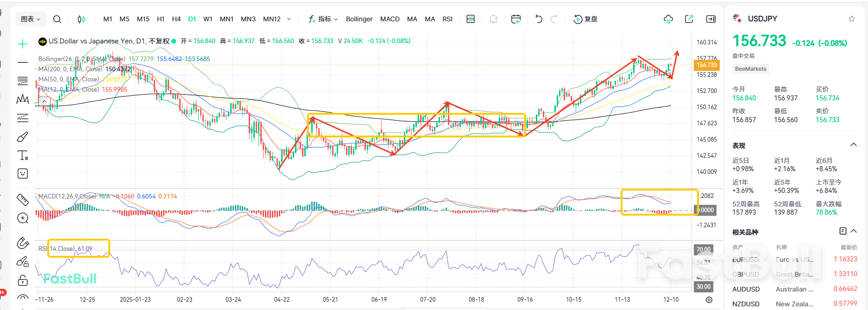Open the emoji sticker tool
868x310 pixels.
(22, 174)
